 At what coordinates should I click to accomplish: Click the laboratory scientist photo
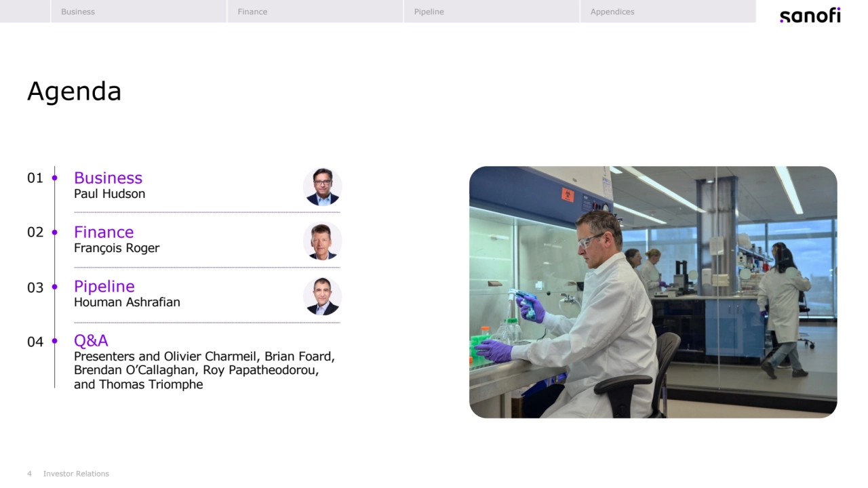click(653, 292)
